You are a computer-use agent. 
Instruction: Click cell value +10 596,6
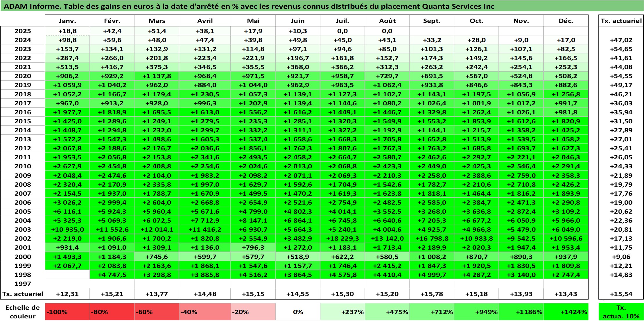pos(566,239)
